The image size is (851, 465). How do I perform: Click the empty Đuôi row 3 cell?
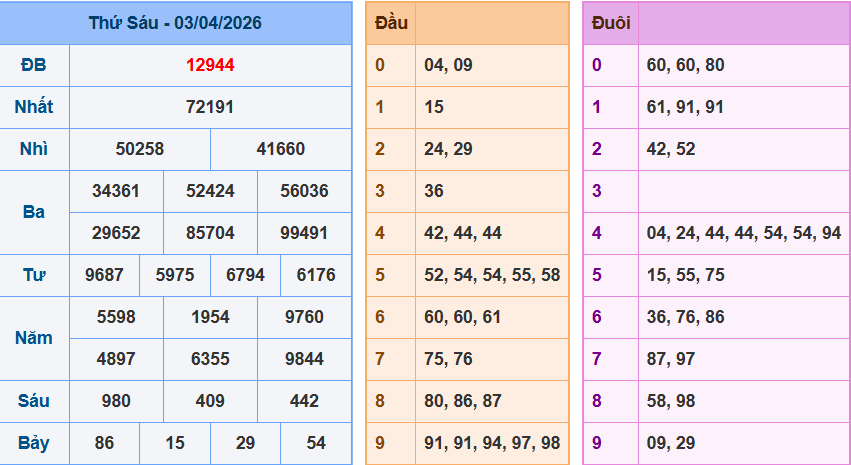(744, 191)
